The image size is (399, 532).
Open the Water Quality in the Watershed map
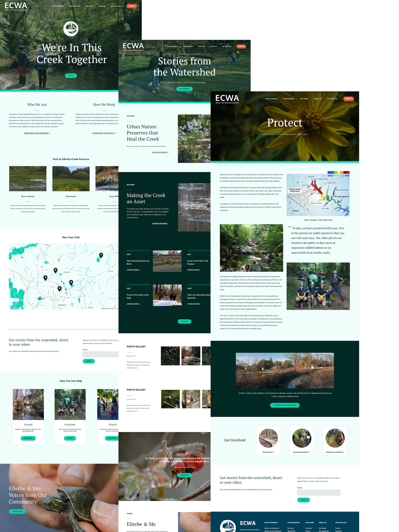coord(318,193)
